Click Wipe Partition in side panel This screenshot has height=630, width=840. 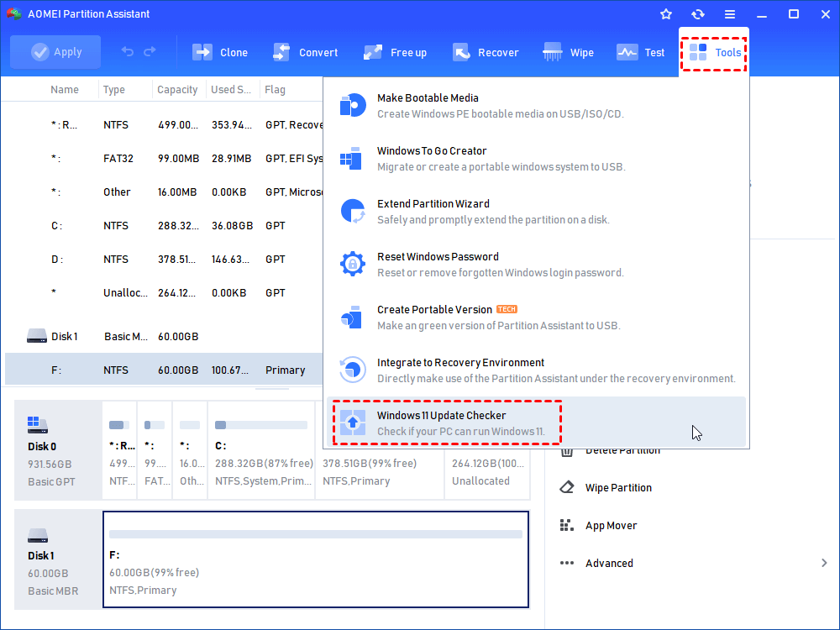pos(617,488)
